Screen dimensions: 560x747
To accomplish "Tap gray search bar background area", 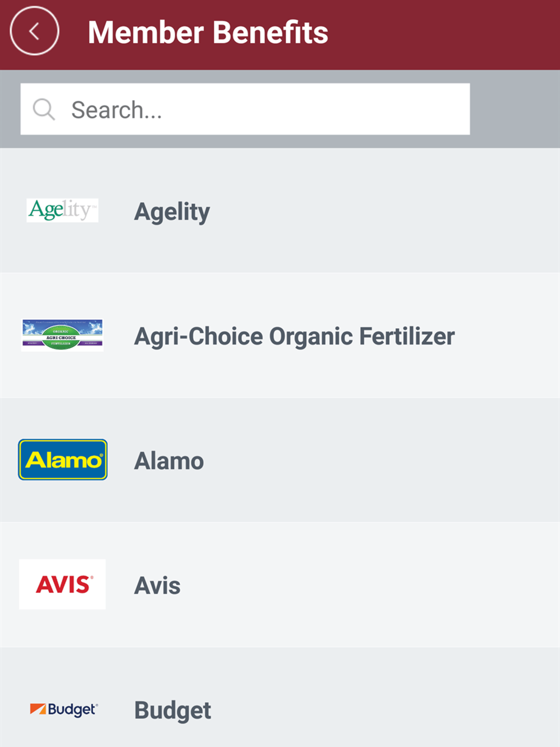I will [x=515, y=109].
